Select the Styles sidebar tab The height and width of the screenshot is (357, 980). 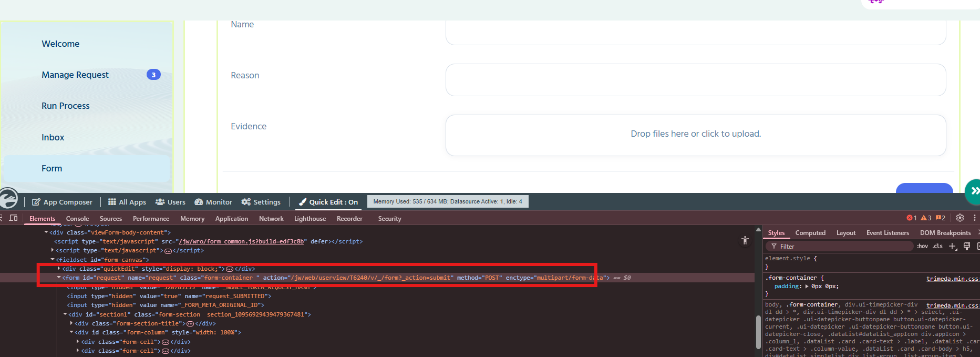(776, 232)
